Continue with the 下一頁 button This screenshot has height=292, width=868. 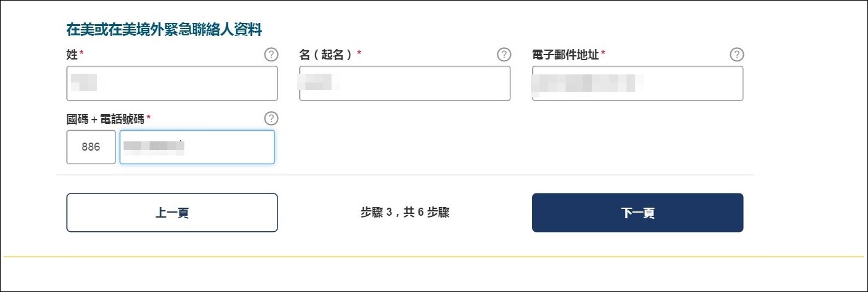638,213
